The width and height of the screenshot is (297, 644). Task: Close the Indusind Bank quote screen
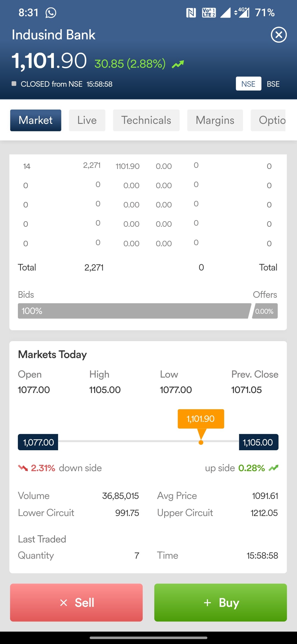(279, 35)
